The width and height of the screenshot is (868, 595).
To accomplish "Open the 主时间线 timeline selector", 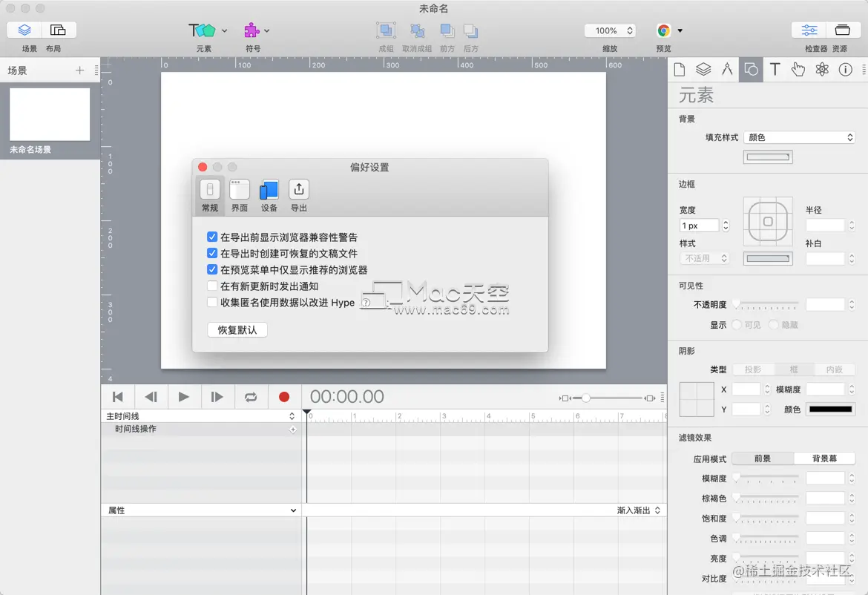I will click(201, 415).
